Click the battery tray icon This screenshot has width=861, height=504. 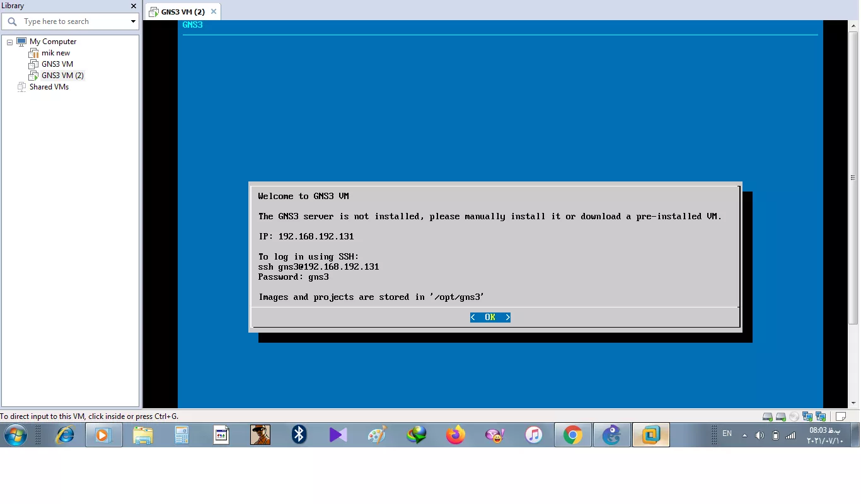click(x=775, y=435)
